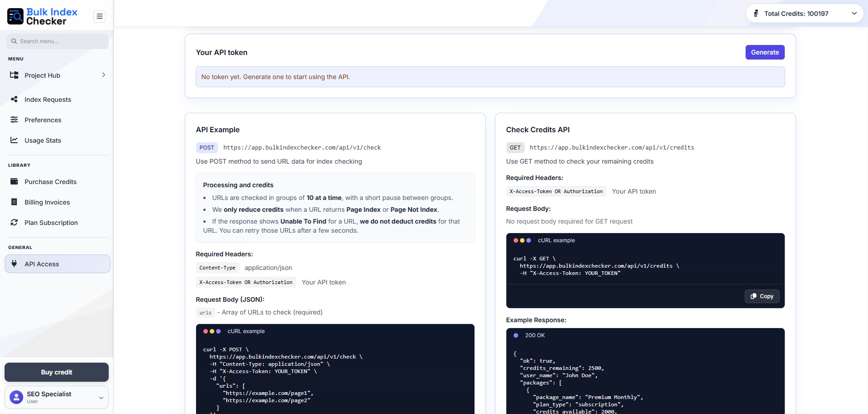Copy the credits cURL example
The width and height of the screenshot is (868, 414).
(762, 296)
